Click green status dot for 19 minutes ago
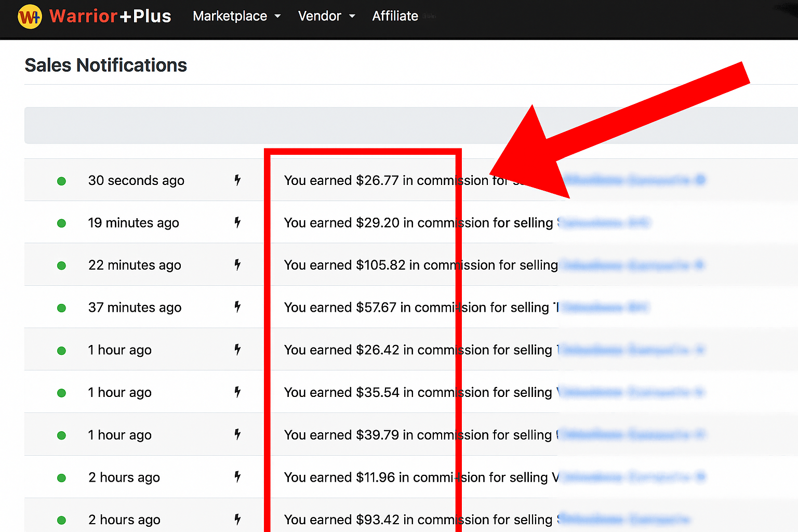This screenshot has width=798, height=532. click(x=61, y=223)
